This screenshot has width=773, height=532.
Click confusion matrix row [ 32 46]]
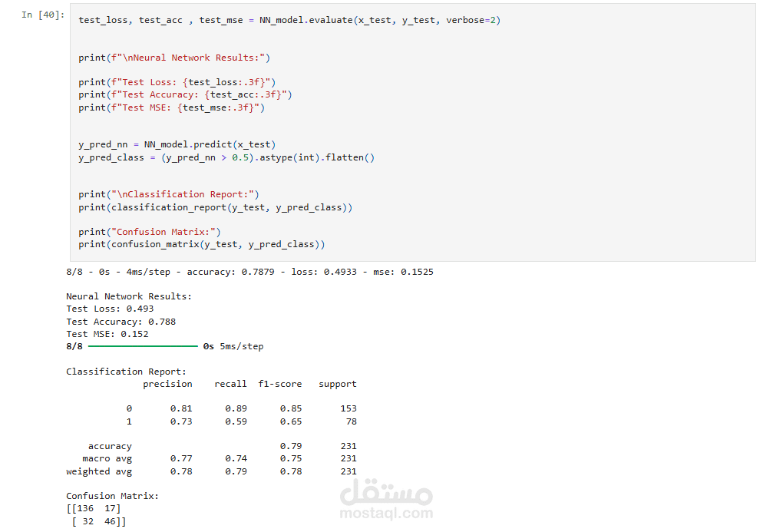click(98, 521)
